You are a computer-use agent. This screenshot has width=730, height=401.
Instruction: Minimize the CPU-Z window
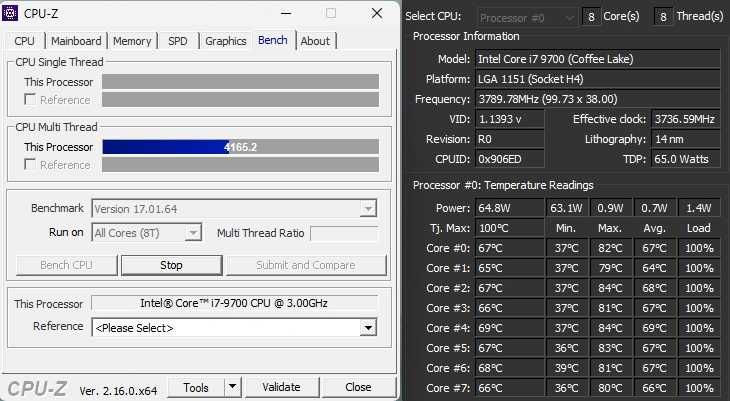[x=286, y=13]
